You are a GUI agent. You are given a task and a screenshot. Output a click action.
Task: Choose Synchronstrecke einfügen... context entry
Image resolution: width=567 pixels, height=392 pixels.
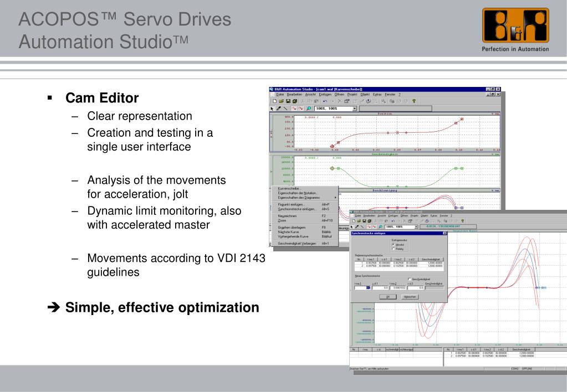click(x=305, y=209)
